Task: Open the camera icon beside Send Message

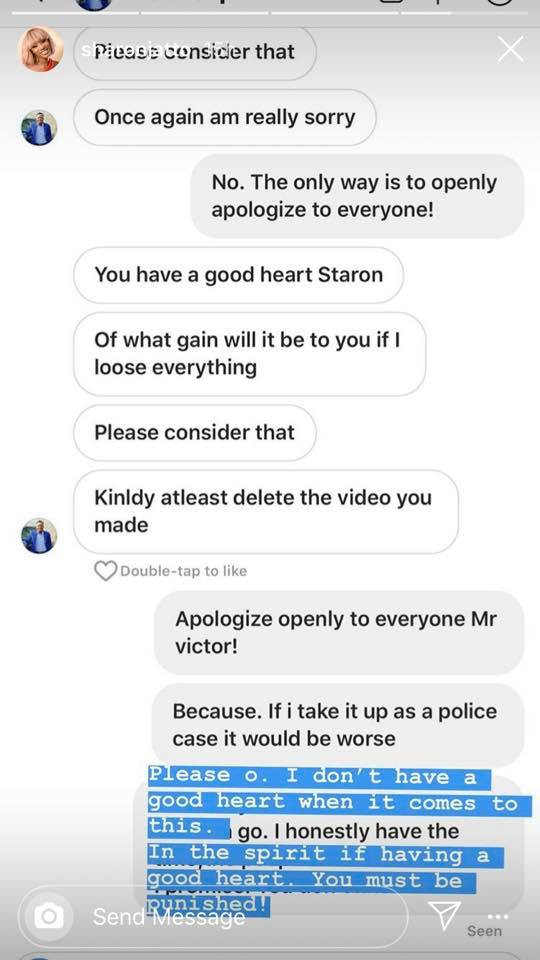Action: point(48,917)
